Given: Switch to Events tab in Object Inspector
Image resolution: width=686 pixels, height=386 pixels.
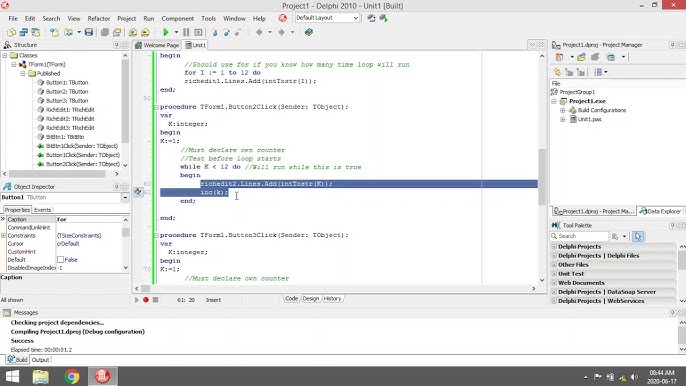Looking at the screenshot, I should tap(42, 210).
